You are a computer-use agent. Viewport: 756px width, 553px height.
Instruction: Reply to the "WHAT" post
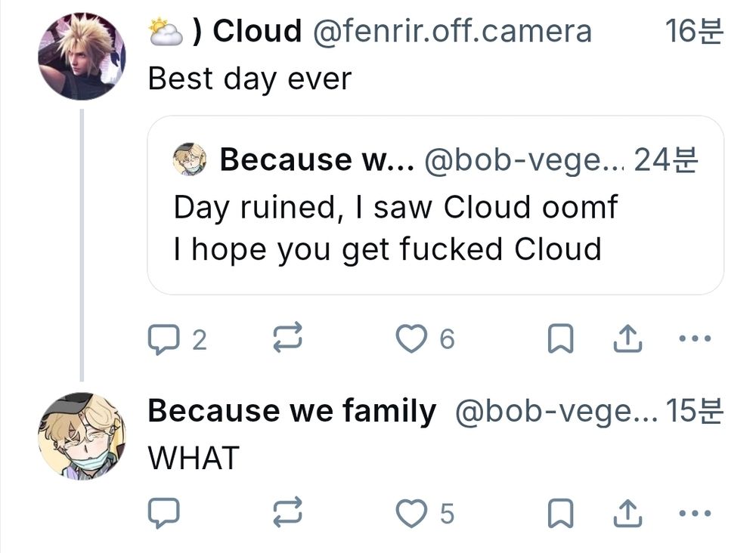(x=162, y=514)
